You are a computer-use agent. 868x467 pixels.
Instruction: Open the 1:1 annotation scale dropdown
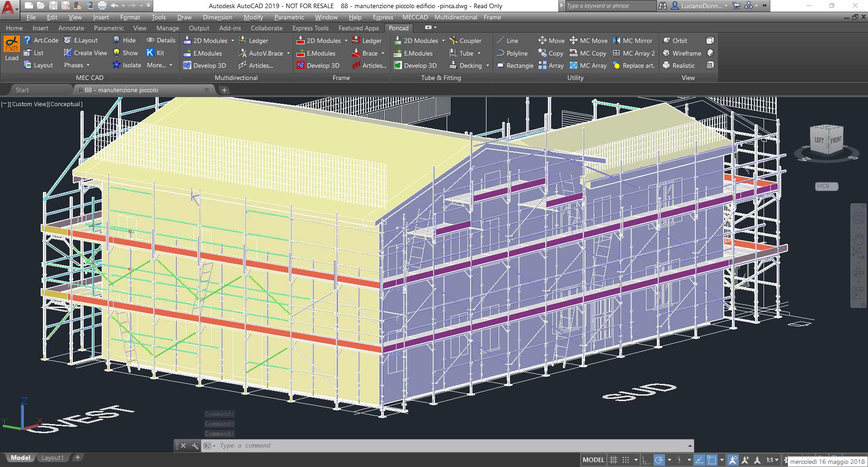[x=771, y=459]
